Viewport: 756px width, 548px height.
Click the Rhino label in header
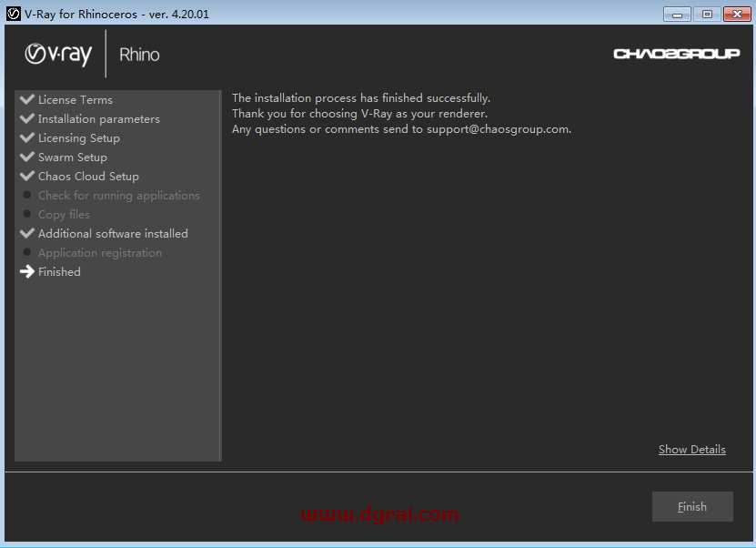139,55
